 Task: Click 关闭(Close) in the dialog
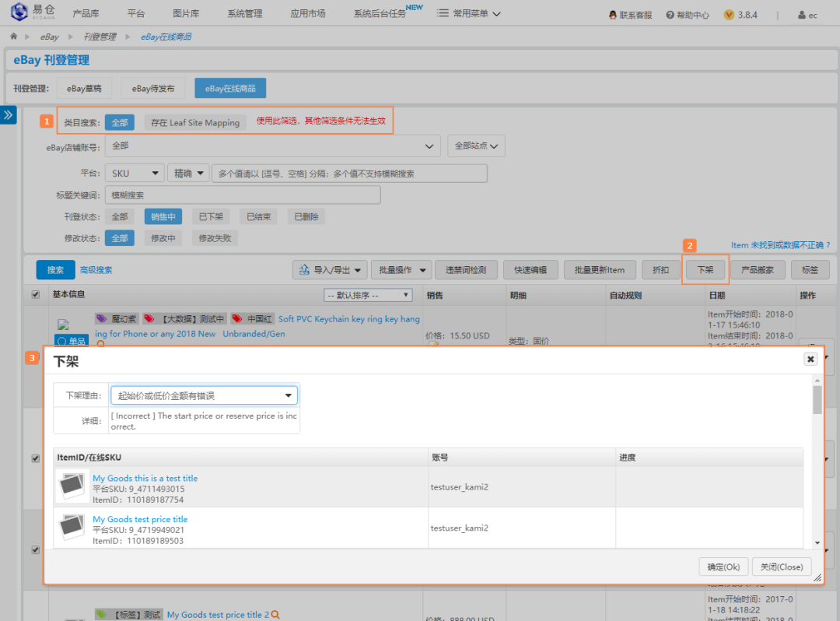[782, 567]
